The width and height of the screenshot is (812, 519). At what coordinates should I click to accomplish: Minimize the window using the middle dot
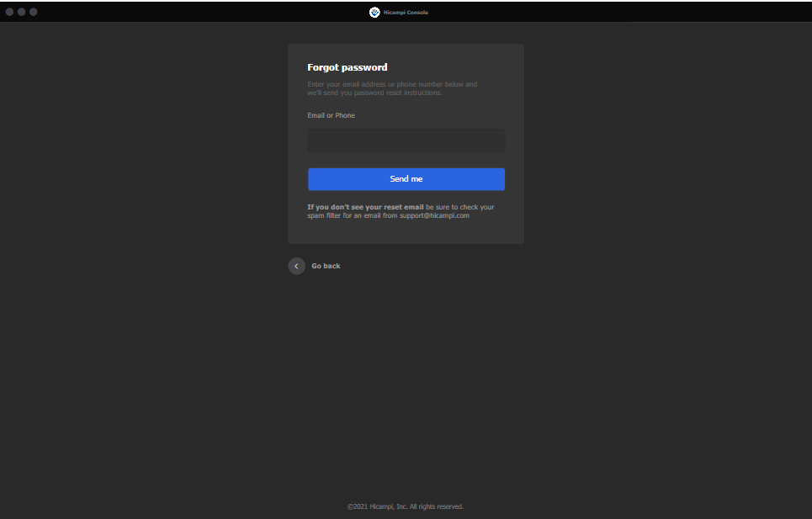tap(22, 12)
